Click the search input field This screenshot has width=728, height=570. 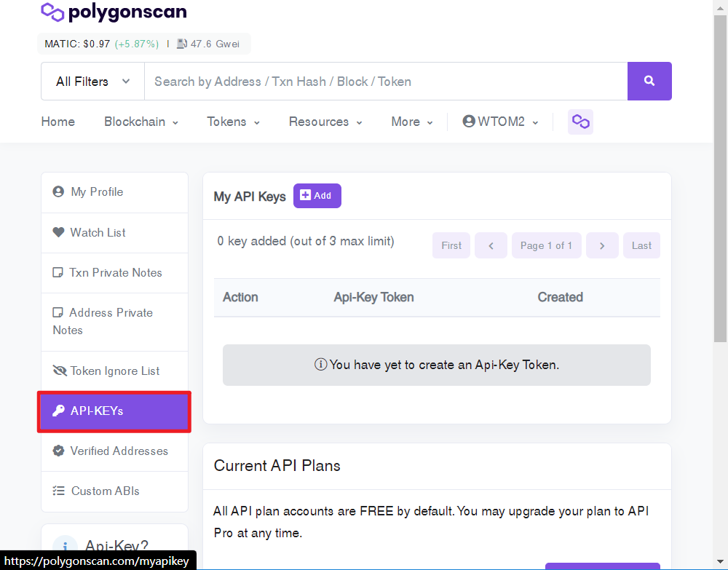(x=386, y=82)
